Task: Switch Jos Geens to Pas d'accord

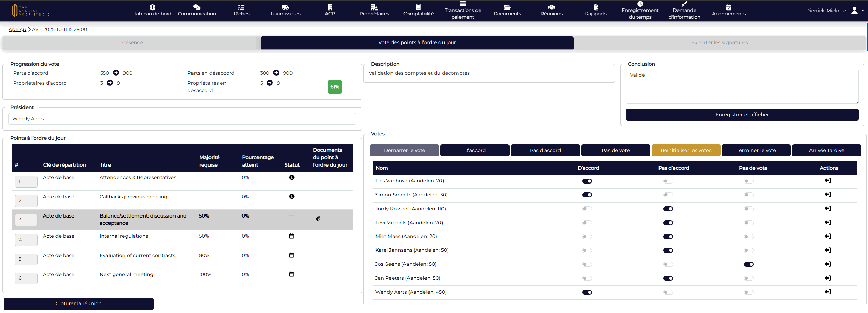Action: point(668,264)
